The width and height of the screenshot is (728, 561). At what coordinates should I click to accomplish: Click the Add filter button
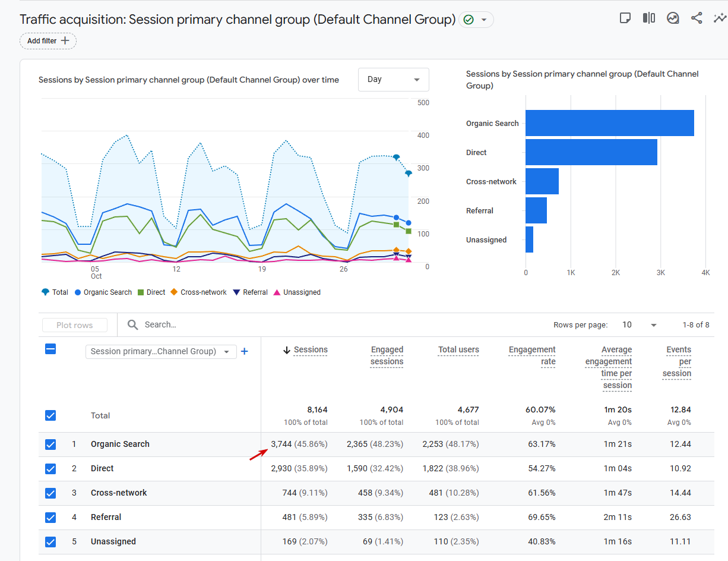click(x=48, y=41)
